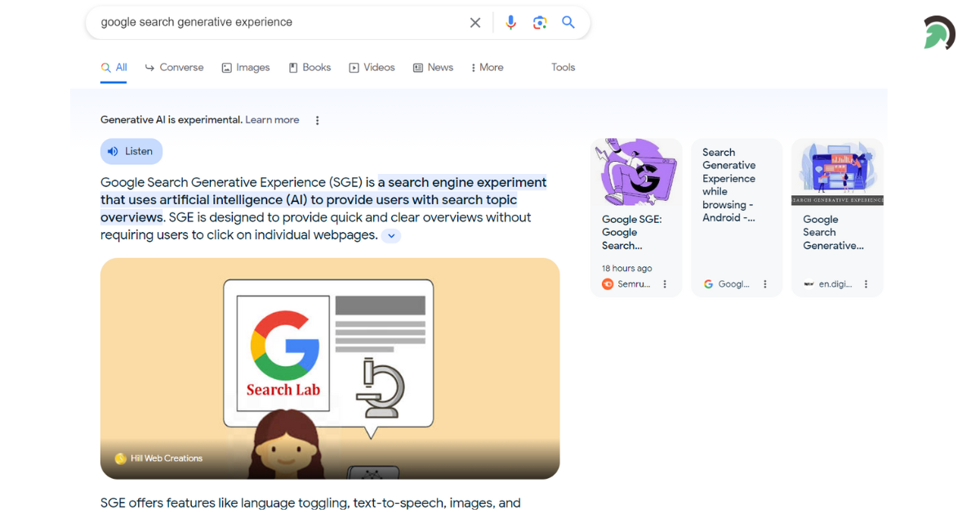Expand the AI overview paragraph chevron
Screen dimensions: 980x513
click(x=391, y=236)
